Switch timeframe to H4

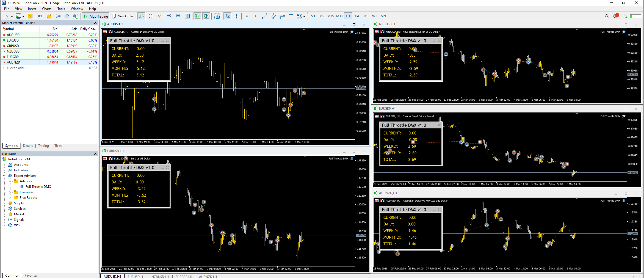(357, 16)
